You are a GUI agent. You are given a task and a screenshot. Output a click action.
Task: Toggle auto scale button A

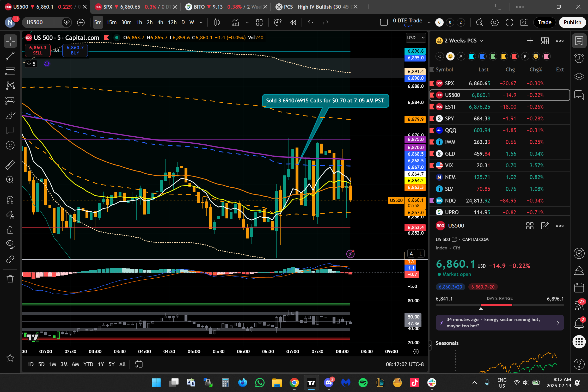pos(411,253)
